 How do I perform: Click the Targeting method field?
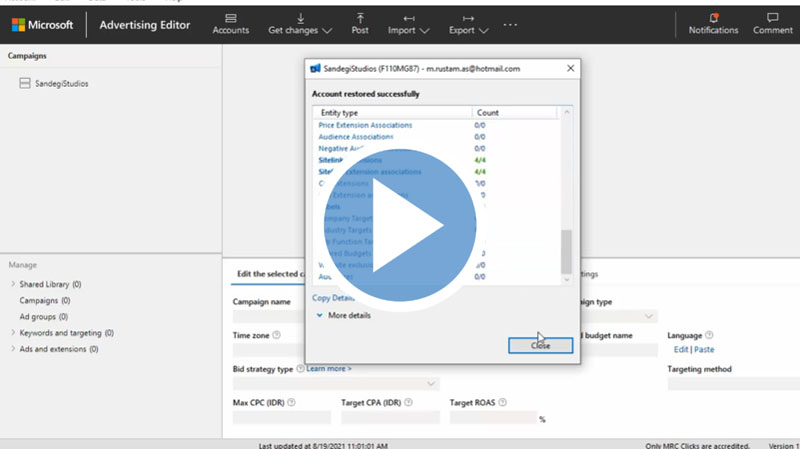(x=734, y=384)
